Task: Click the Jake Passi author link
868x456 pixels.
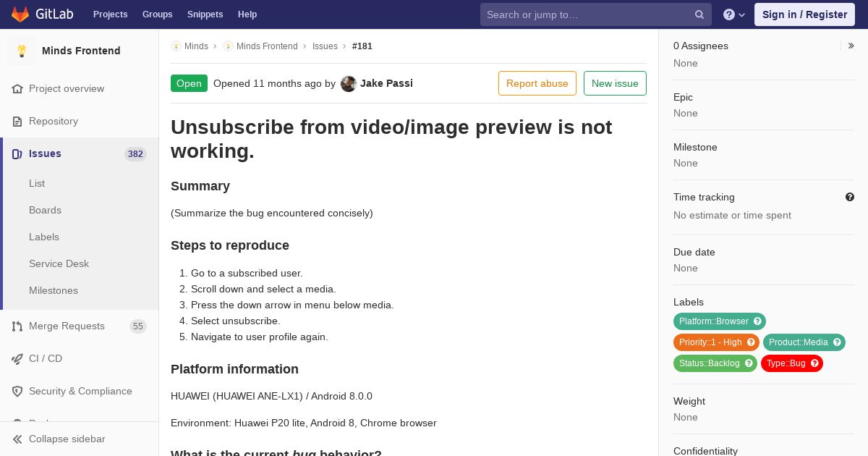Action: coord(386,84)
